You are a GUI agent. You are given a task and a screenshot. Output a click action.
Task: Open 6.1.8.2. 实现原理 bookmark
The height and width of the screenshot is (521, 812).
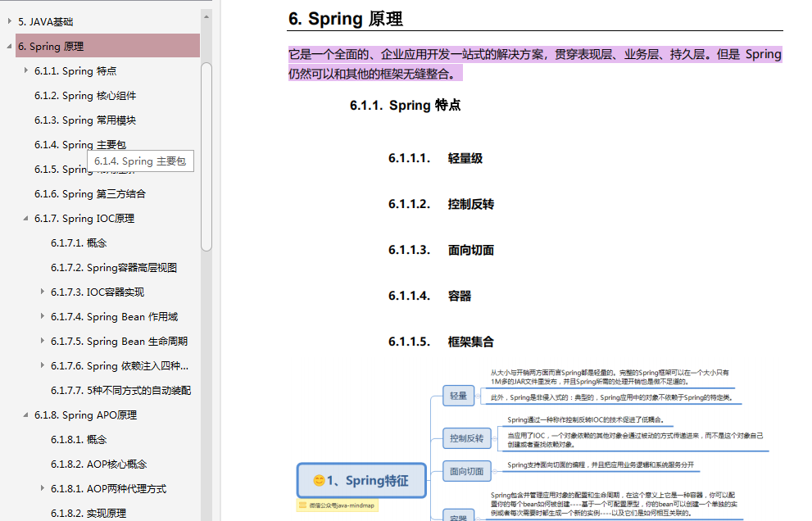coord(88,514)
